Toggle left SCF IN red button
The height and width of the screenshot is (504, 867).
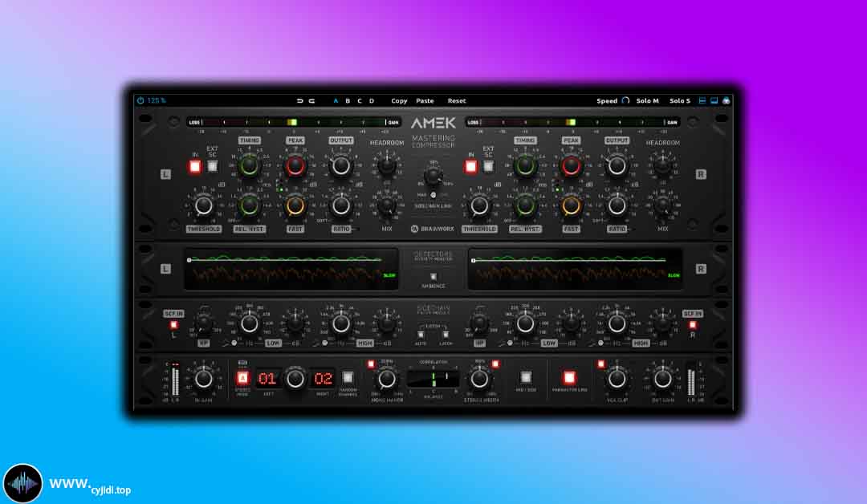point(173,325)
